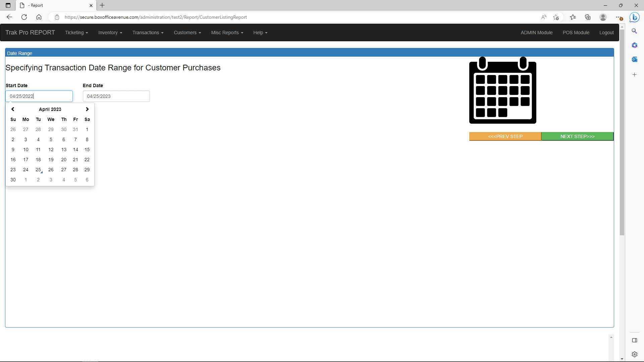This screenshot has height=362, width=644.
Task: Expand the Transactions dropdown menu
Action: pos(148,33)
